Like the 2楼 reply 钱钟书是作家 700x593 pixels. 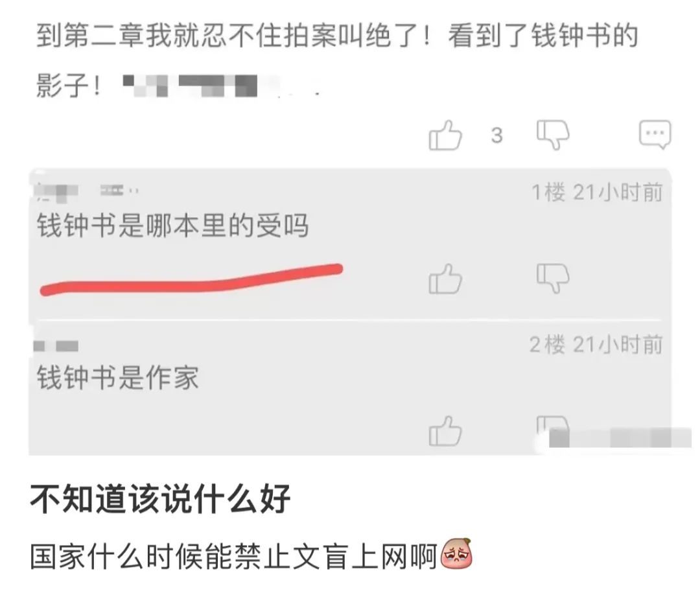(x=445, y=431)
